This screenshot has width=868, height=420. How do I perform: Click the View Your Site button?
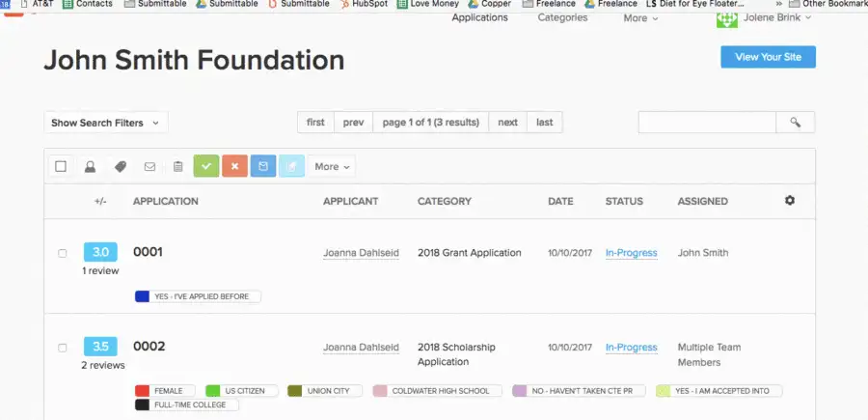(x=768, y=57)
